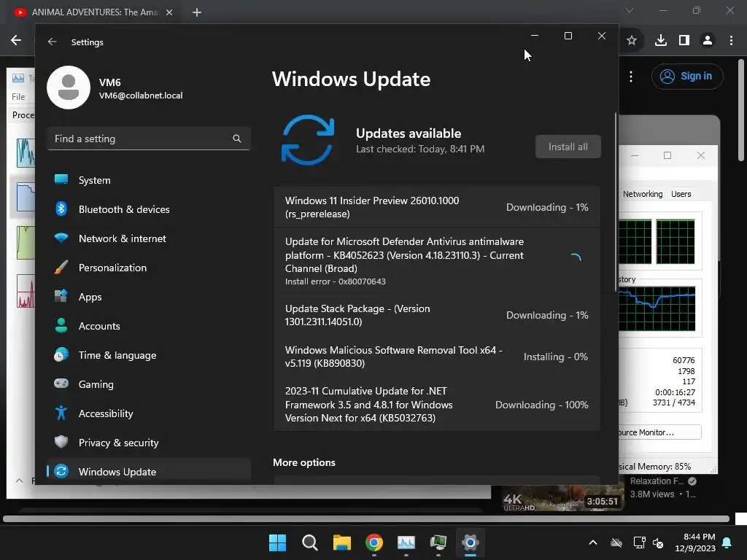Open Chrome downloads icon
The width and height of the screenshot is (747, 560).
[x=661, y=41]
